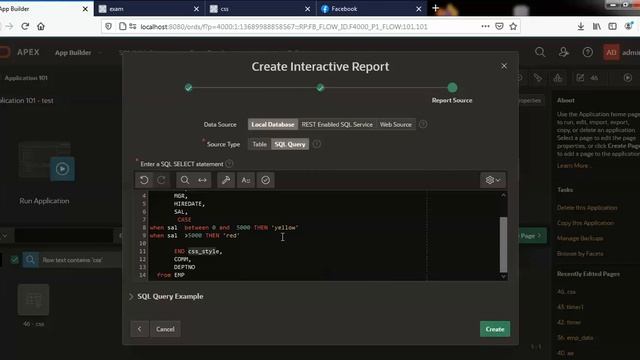
Task: Click the second completed wizard step marker
Action: 320,87
